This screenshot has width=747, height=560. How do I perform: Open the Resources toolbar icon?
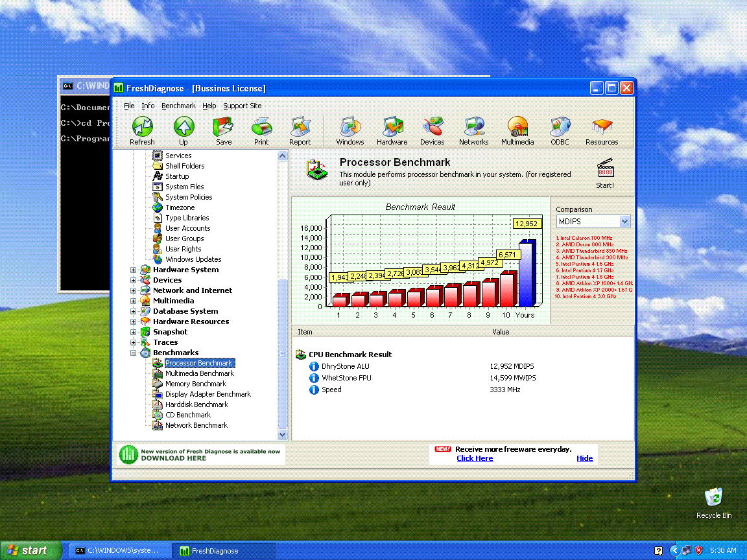coord(602,127)
